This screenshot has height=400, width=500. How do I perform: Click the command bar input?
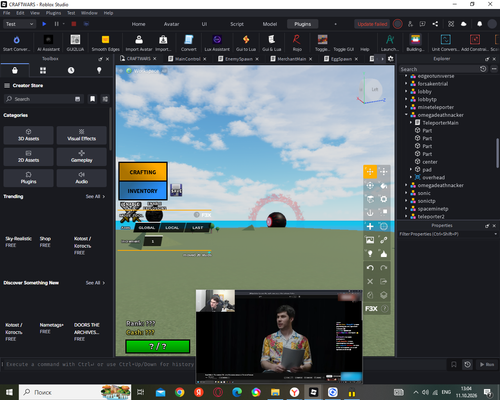click(x=100, y=364)
